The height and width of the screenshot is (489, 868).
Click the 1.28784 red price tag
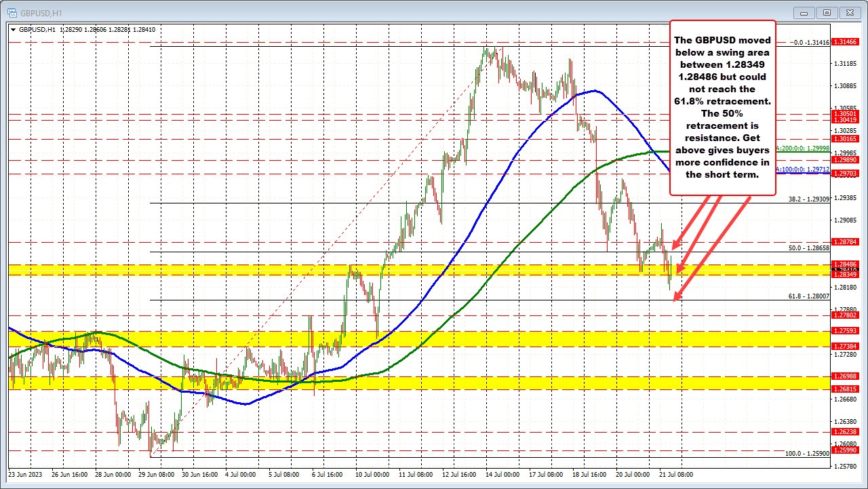coord(846,241)
